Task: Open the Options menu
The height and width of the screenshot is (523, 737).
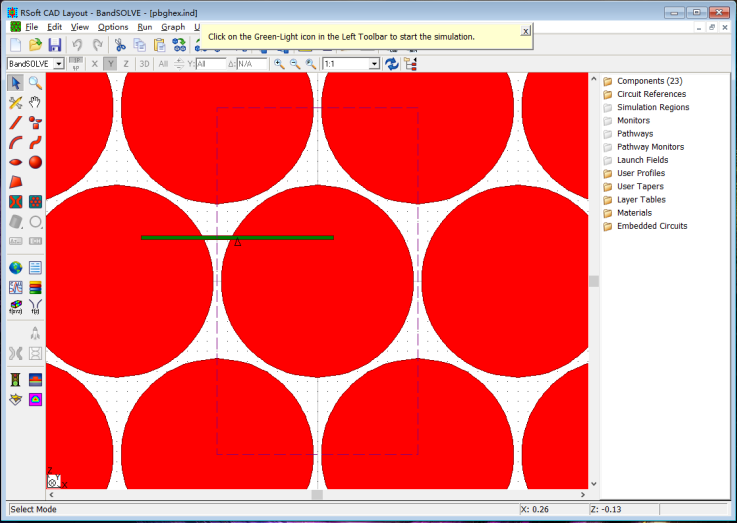Action: (113, 27)
